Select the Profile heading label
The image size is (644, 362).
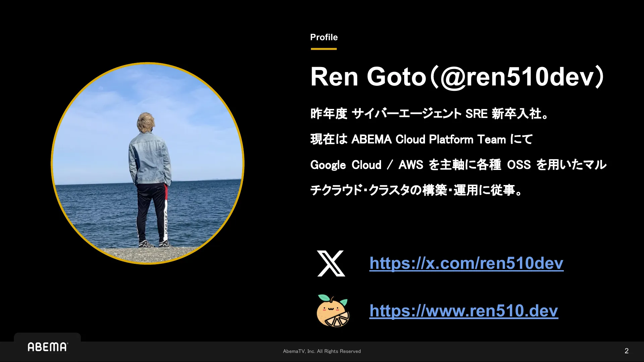(x=324, y=38)
